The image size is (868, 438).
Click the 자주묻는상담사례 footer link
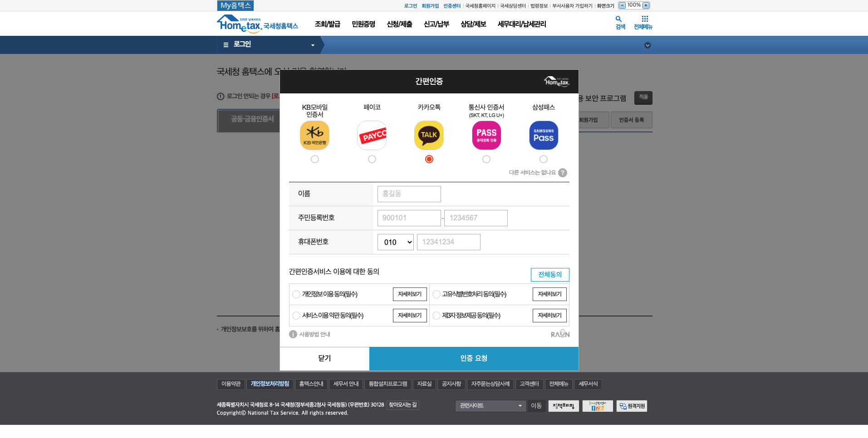point(490,384)
